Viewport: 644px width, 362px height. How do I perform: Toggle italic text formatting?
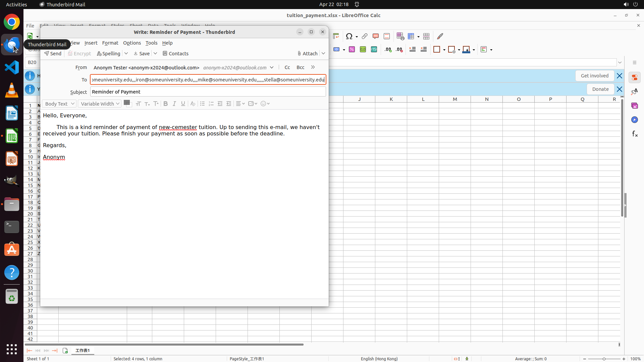(174, 104)
